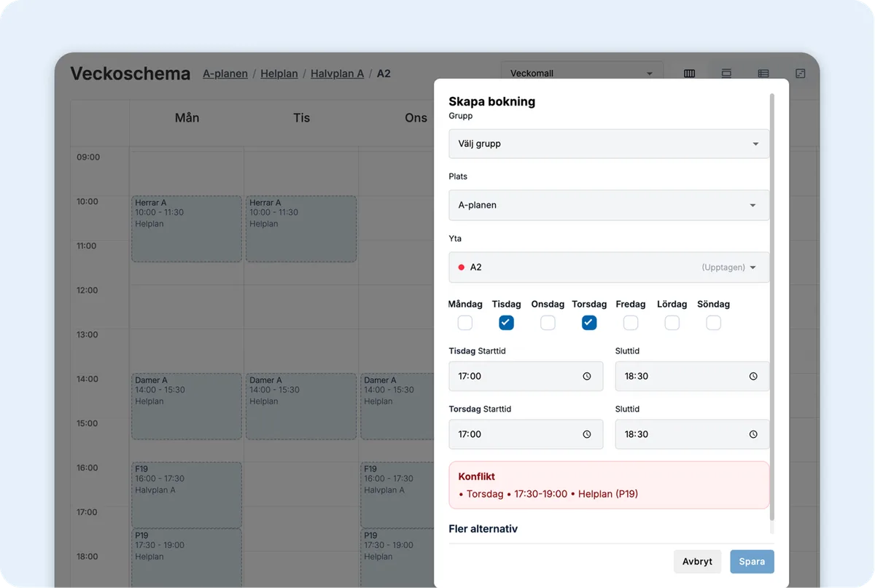The width and height of the screenshot is (875, 588).
Task: Select Monday F19 16:00 Halvplan A booking
Action: (x=187, y=495)
